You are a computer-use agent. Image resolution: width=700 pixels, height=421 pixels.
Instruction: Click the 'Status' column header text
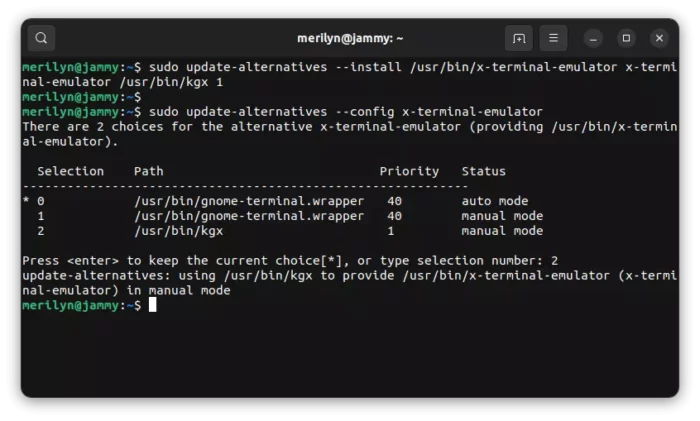[x=483, y=171]
